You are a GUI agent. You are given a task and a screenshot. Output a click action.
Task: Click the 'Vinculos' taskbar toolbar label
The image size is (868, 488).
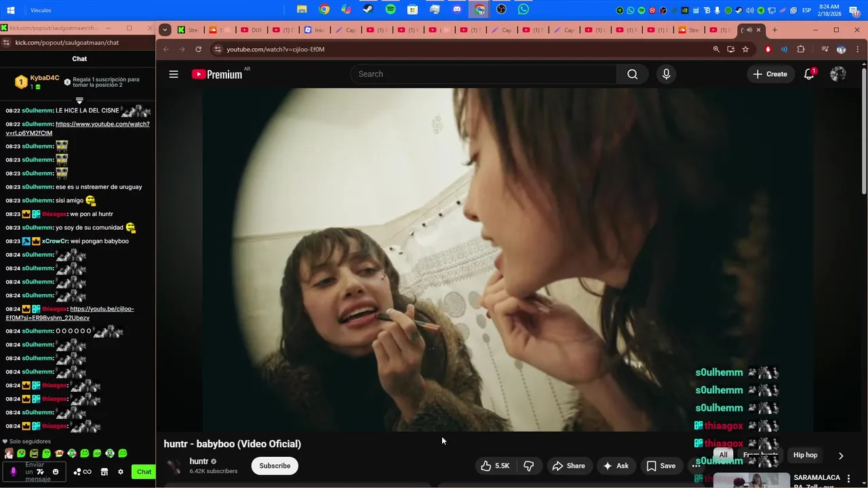point(41,10)
